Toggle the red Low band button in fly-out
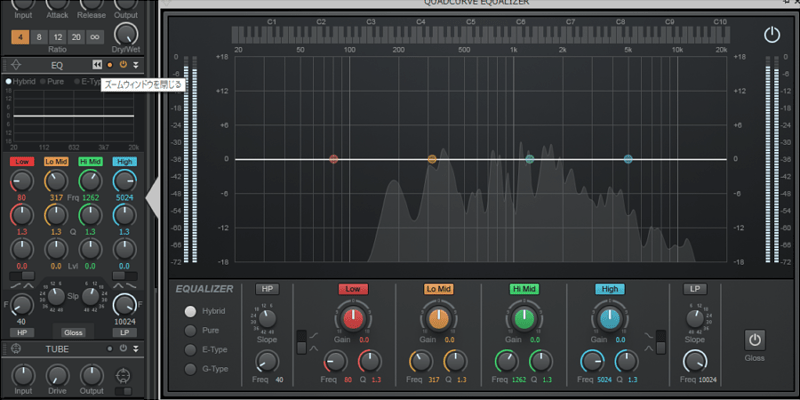 click(x=353, y=289)
